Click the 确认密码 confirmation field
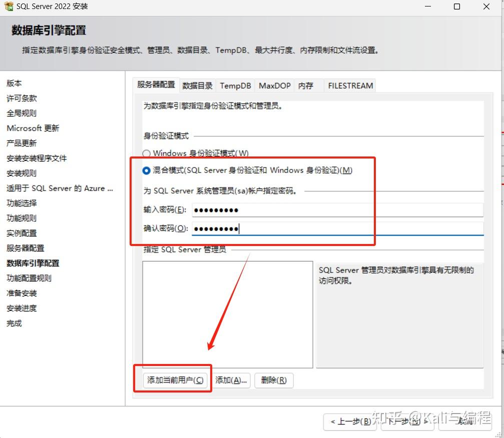 pos(300,228)
